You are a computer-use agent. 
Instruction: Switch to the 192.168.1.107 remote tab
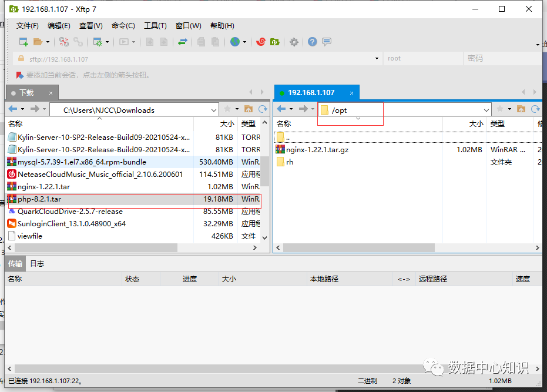pos(311,93)
